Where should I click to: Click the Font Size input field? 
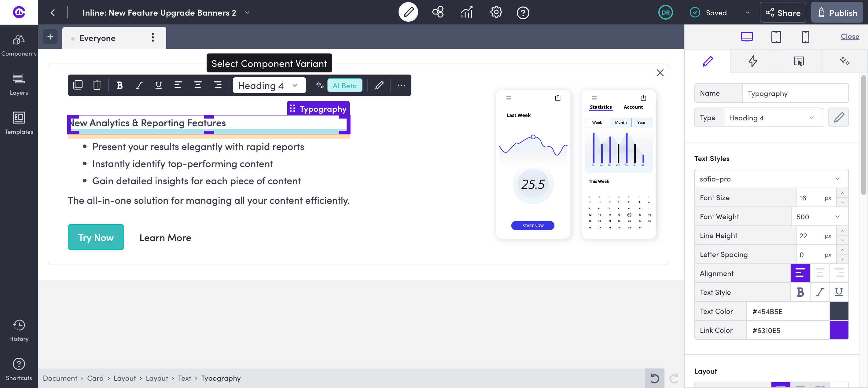coord(809,198)
